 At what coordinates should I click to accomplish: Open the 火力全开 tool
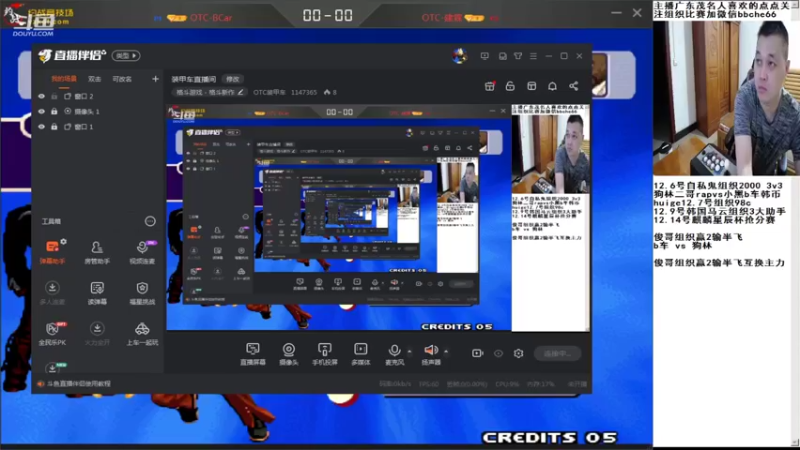(97, 334)
